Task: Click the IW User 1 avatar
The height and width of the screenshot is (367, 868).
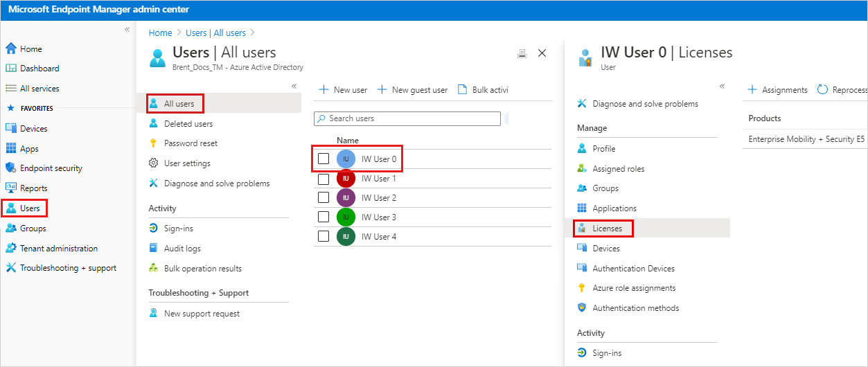Action: [346, 179]
